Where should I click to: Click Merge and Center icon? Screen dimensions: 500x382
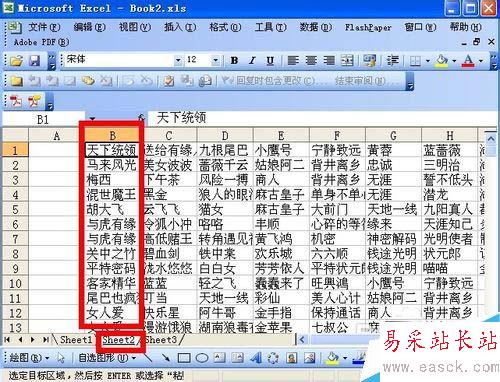(x=347, y=60)
